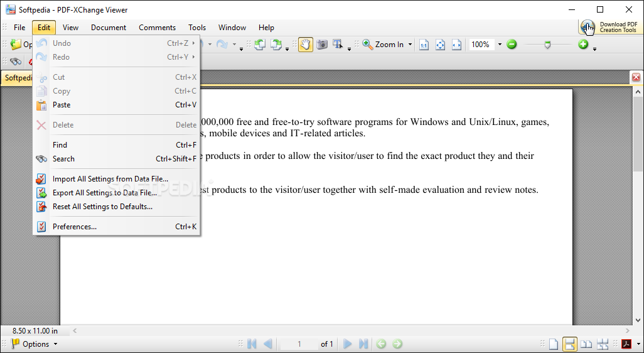Screen dimensions: 644x353
Task: Click the 100% zoom level field
Action: (x=482, y=45)
